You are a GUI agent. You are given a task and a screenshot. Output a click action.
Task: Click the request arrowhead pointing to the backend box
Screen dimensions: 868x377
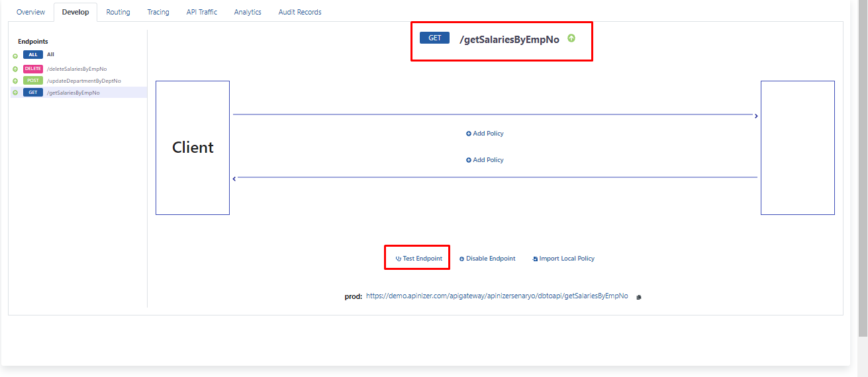(755, 116)
